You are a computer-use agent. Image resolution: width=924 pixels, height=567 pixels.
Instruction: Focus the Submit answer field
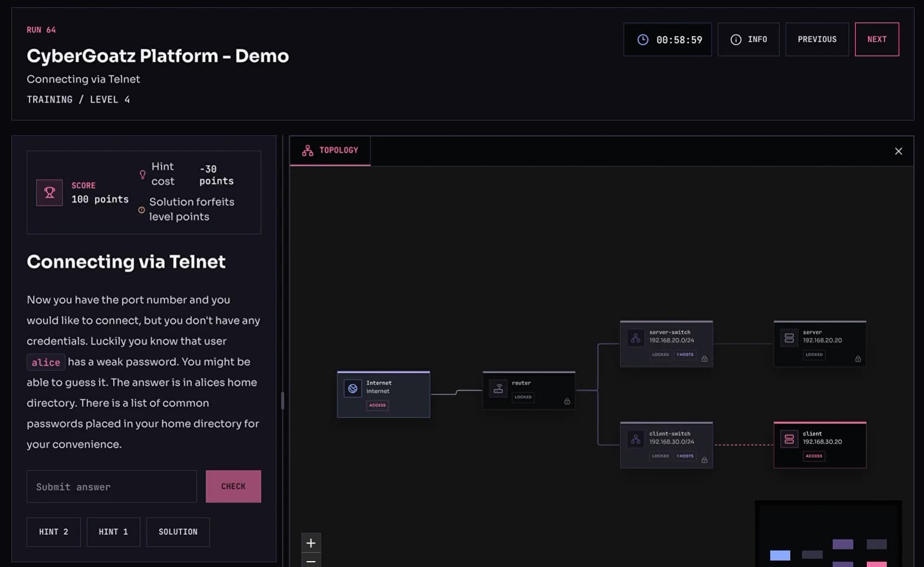[x=112, y=486]
